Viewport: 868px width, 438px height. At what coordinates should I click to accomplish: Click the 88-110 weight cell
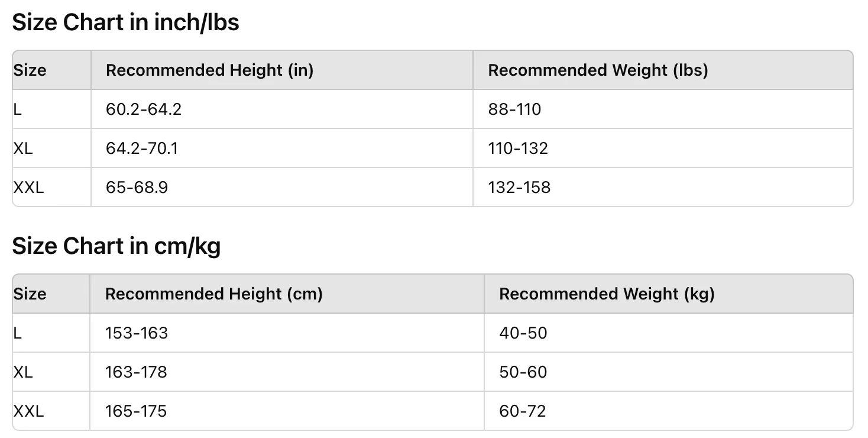514,109
